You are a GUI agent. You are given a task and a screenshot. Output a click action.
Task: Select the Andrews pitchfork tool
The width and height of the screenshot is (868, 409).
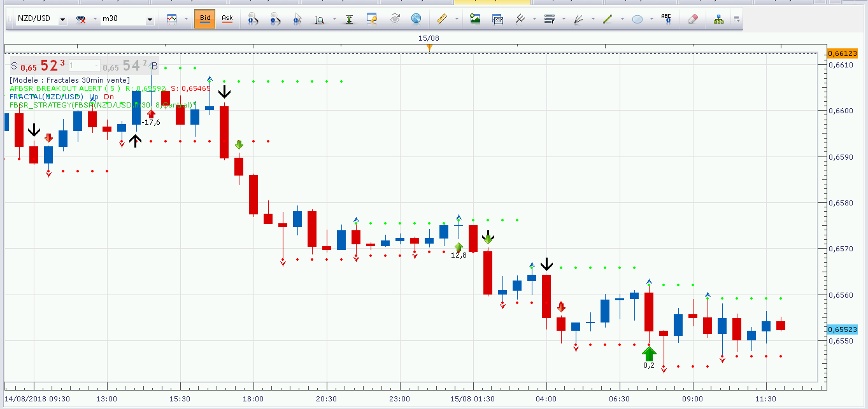coord(520,19)
